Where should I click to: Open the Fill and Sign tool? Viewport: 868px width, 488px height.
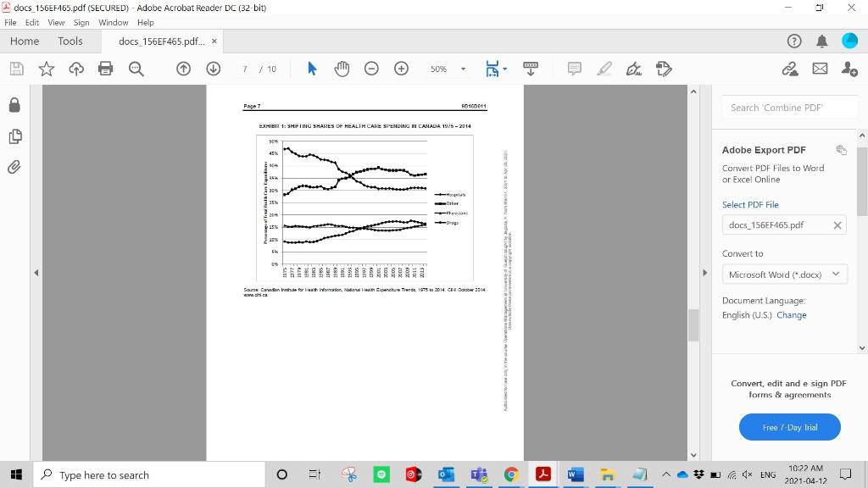pos(634,69)
